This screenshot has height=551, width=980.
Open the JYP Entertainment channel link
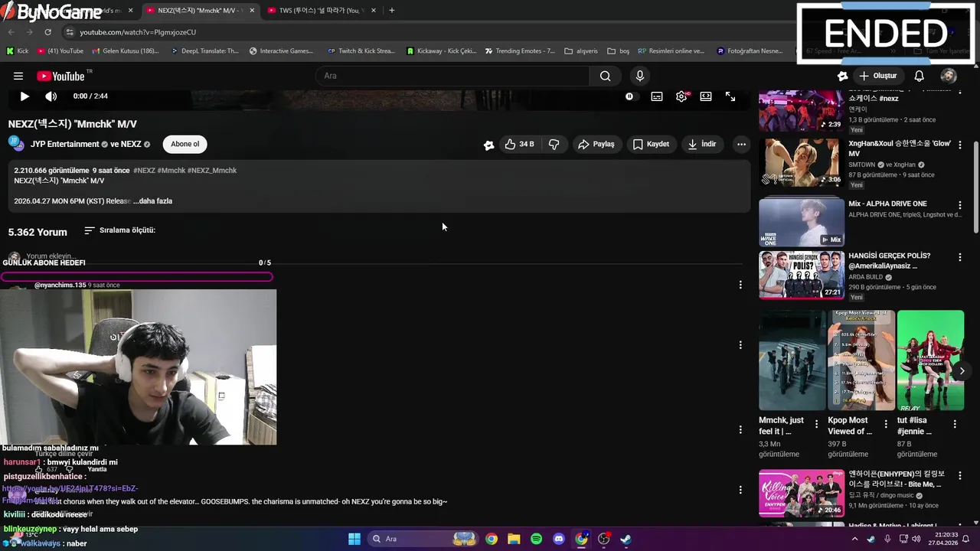point(65,144)
